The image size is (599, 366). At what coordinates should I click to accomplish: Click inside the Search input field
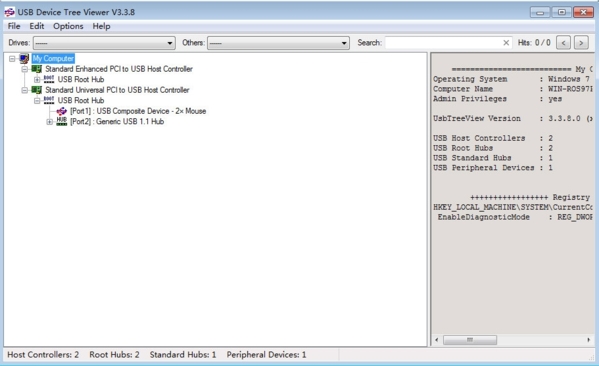pos(443,43)
